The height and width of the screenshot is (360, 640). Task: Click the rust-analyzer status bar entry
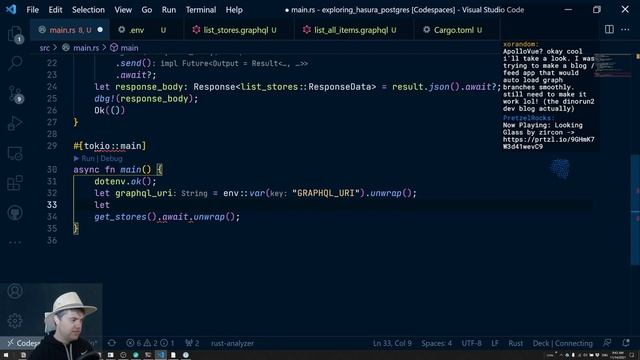[x=232, y=343]
